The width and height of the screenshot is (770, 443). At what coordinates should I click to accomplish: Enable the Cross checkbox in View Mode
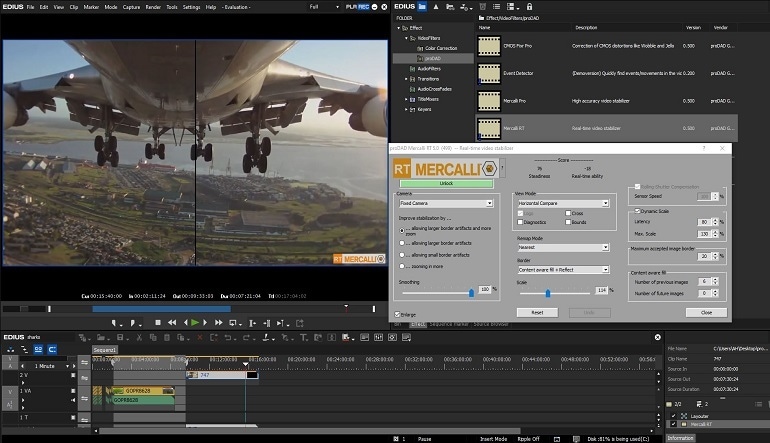click(568, 213)
